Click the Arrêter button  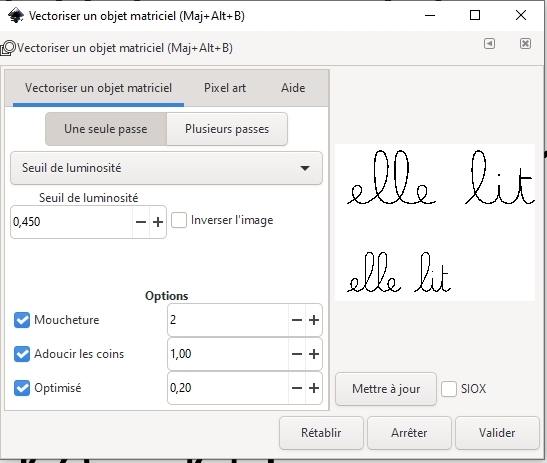click(409, 433)
